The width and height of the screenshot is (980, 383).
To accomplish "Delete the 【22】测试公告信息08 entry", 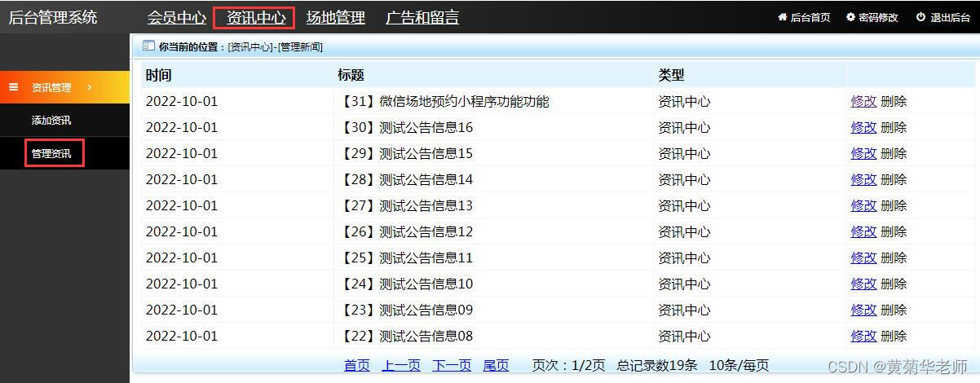I will [894, 336].
